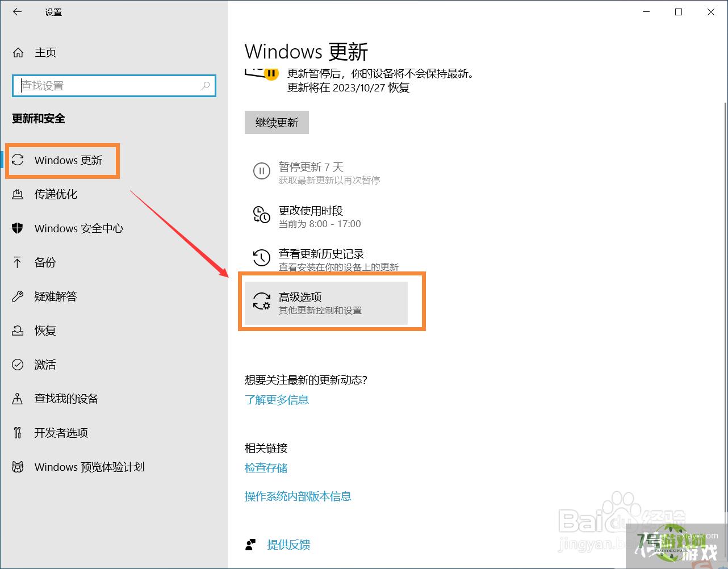Close the 设置 window

[711, 12]
